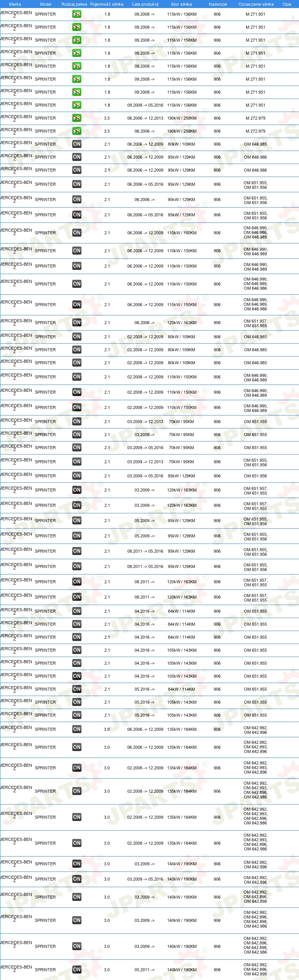Click 1.8 capacity in 09.2008 -> 05.2016 row
Screen dimensions: 299x980
click(107, 105)
